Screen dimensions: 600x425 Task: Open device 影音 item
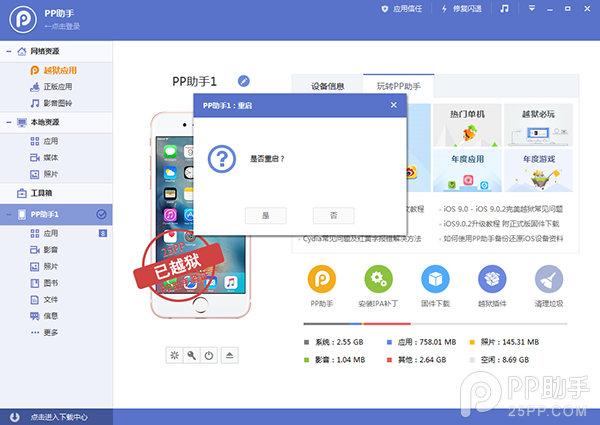(x=44, y=250)
